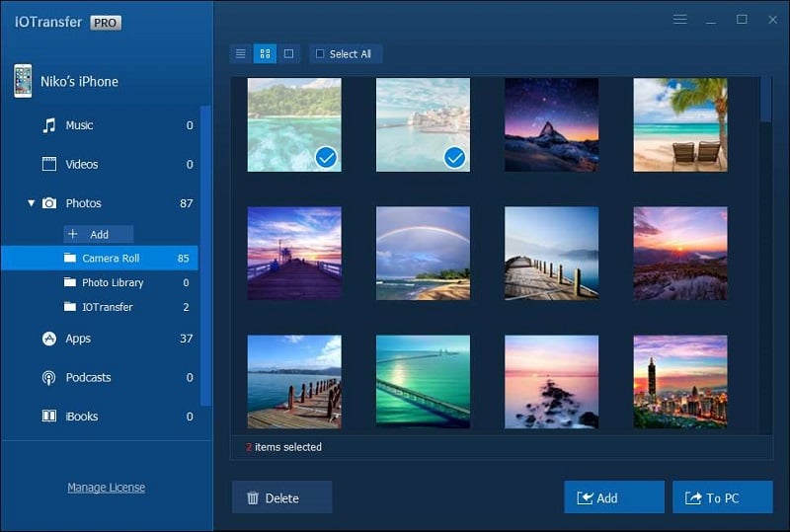Click the Manage License link
The width and height of the screenshot is (790, 532).
[x=107, y=488]
